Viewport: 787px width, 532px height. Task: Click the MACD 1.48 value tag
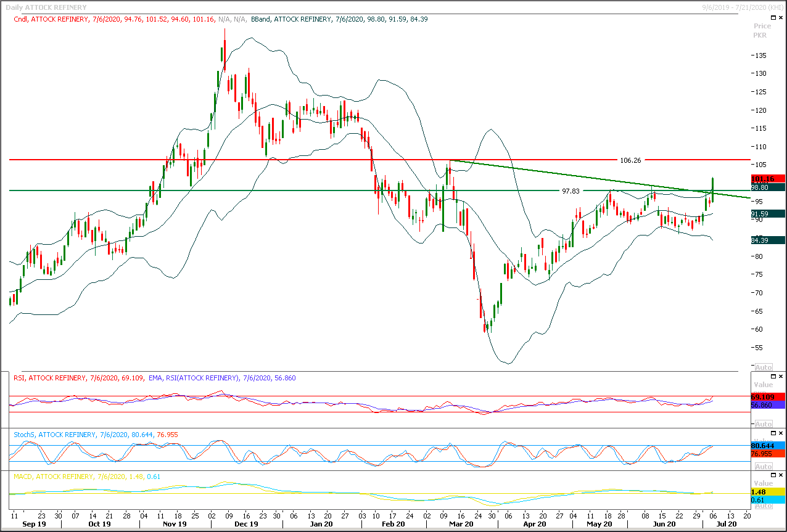768,491
